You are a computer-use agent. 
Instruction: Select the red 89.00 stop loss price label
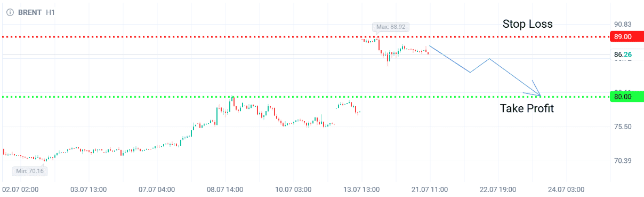point(623,37)
